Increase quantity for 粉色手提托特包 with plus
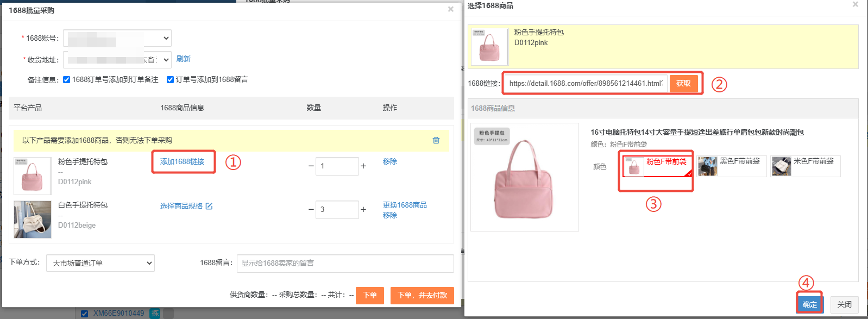Screen dimensions: 868x319 pyautogui.click(x=363, y=166)
